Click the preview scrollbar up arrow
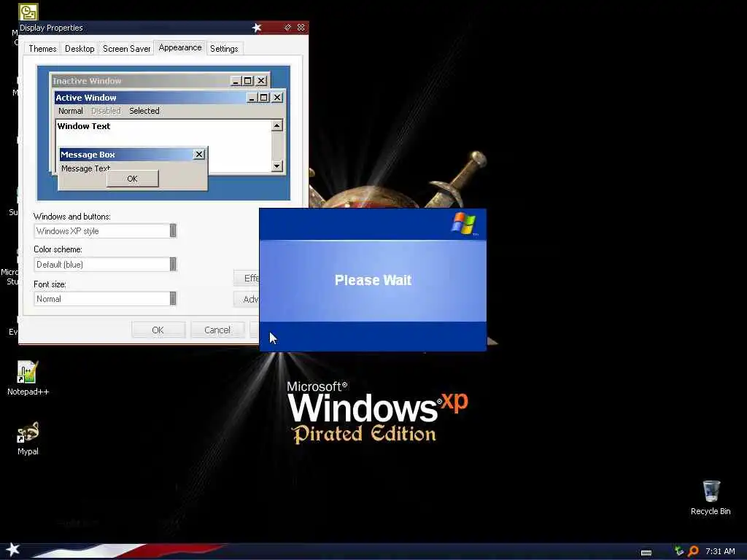 point(276,125)
